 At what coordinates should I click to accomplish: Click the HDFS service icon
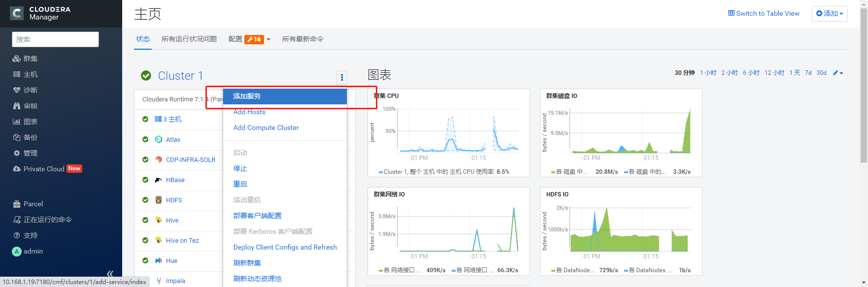(159, 200)
